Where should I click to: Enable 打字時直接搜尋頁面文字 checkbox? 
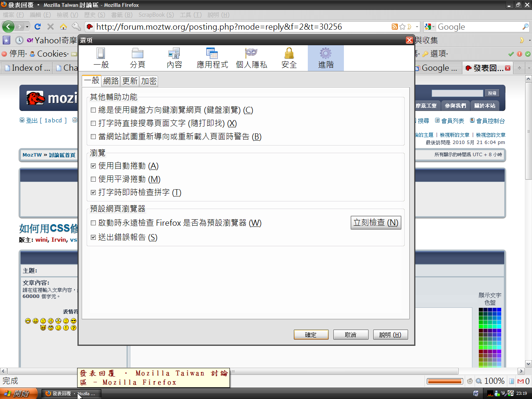[x=93, y=123]
